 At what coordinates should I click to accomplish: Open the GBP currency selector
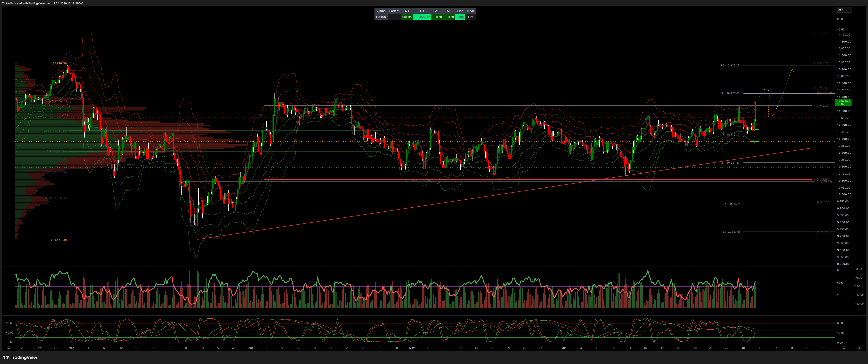click(x=843, y=9)
